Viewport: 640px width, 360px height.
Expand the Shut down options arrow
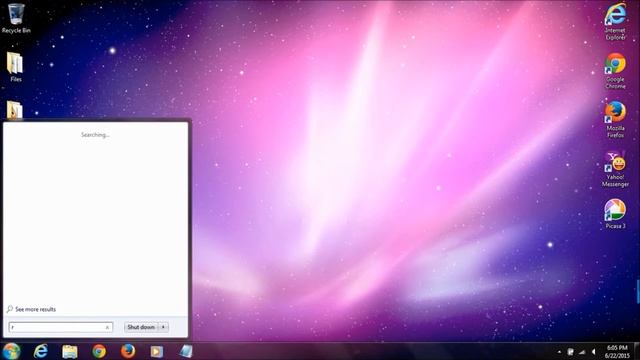(163, 327)
